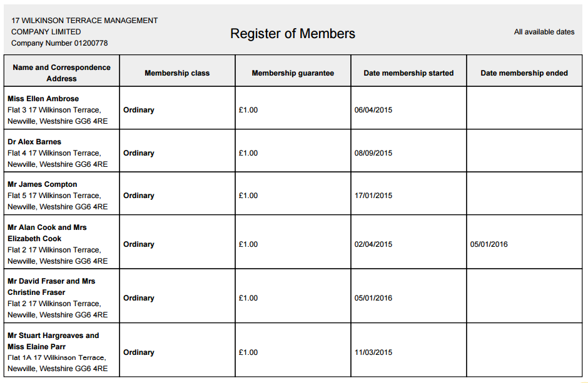This screenshot has height=383, width=588.
Task: Select the Name and Correspondence Address header
Action: [61, 72]
